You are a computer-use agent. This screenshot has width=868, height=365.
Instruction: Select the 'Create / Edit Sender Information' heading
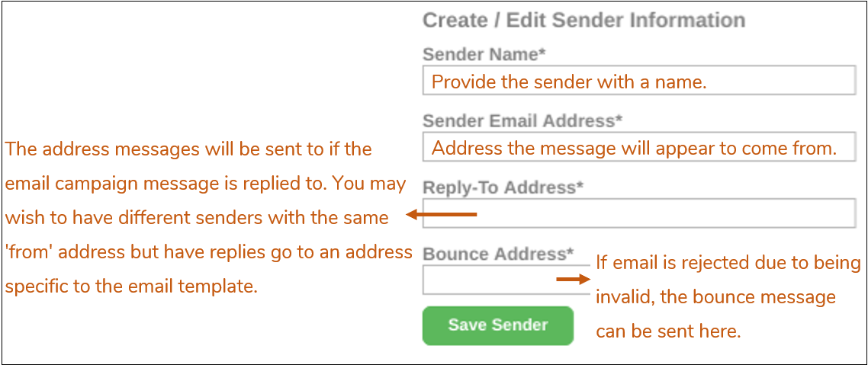pos(584,20)
